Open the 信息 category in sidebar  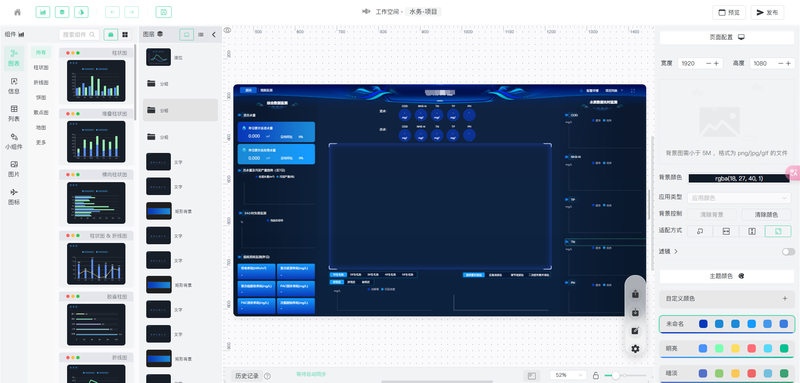coord(14,86)
